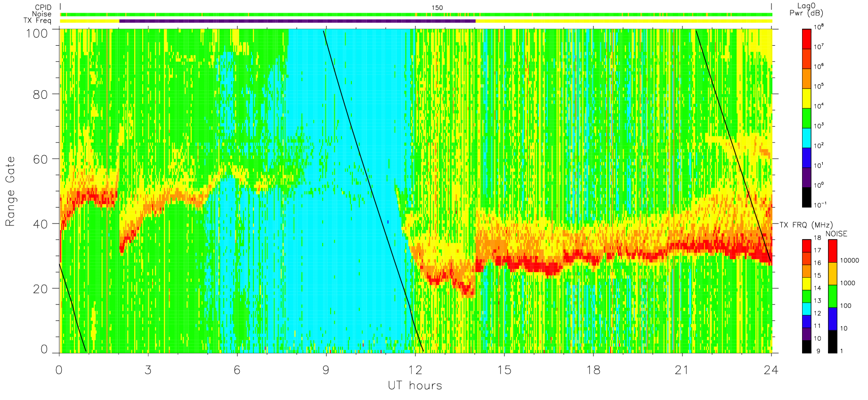This screenshot has height=400, width=868.
Task: Click the orange swatch in the NOISE scale
Action: pyautogui.click(x=833, y=273)
